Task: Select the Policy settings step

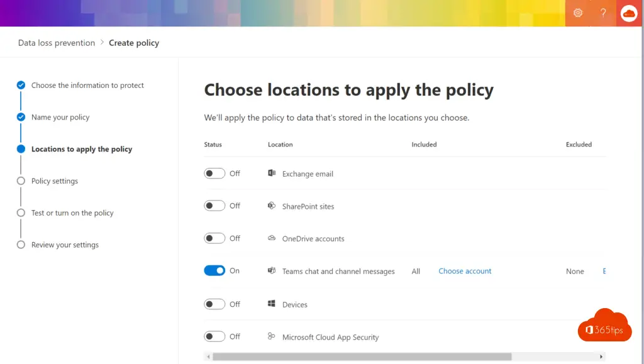Action: click(x=55, y=181)
